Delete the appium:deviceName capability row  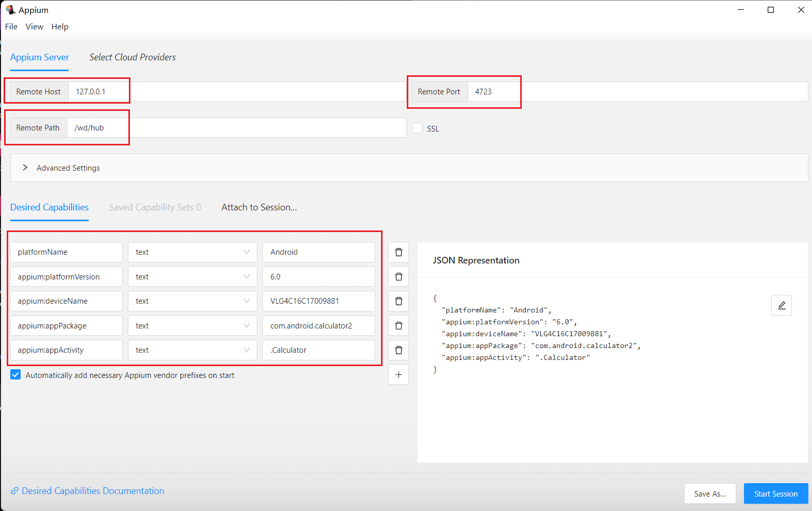pyautogui.click(x=399, y=301)
